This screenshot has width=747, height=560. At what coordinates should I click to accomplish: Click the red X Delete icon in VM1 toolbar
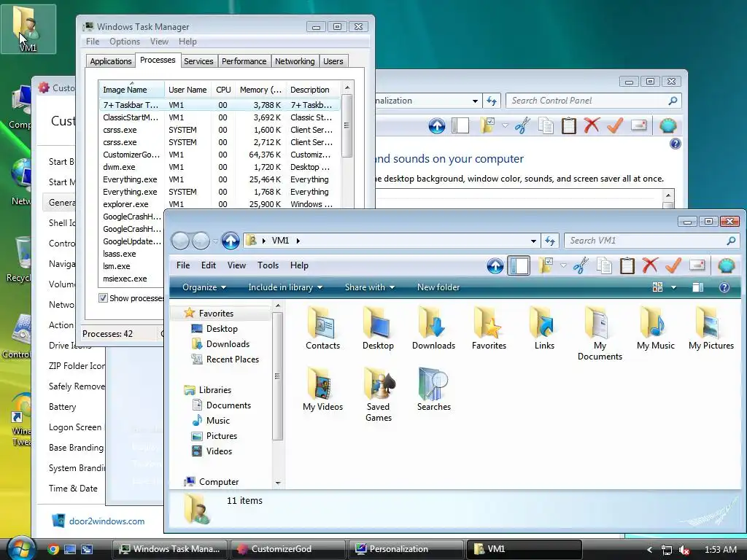[x=650, y=265]
